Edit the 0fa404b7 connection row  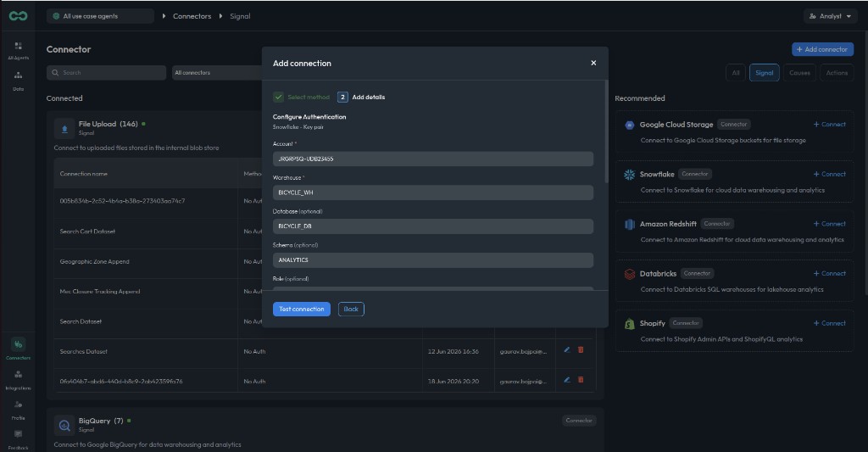pos(567,379)
